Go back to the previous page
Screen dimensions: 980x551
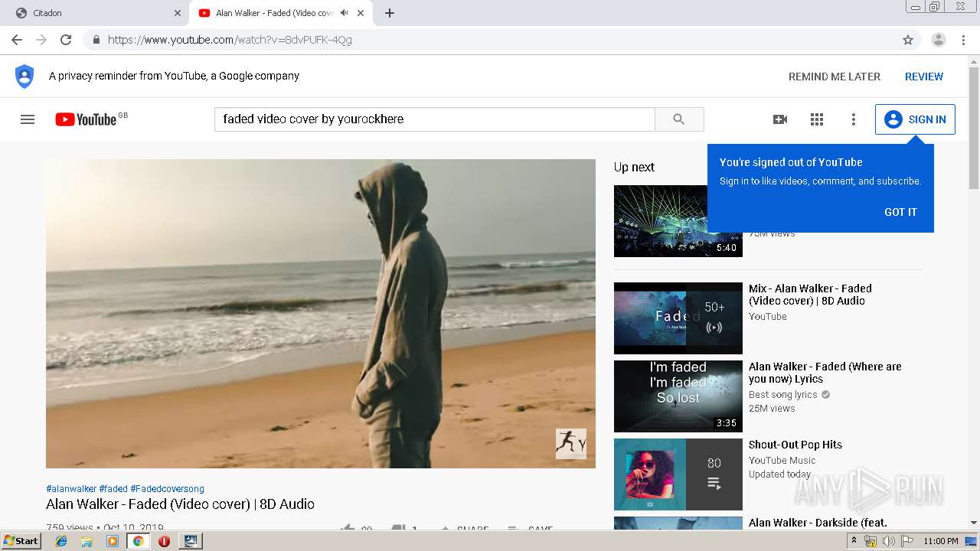(x=17, y=40)
